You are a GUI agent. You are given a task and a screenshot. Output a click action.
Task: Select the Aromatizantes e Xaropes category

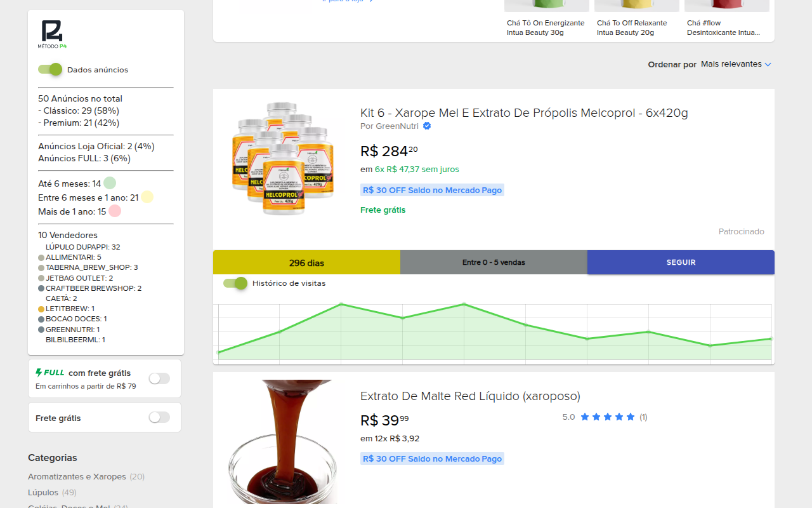(77, 476)
